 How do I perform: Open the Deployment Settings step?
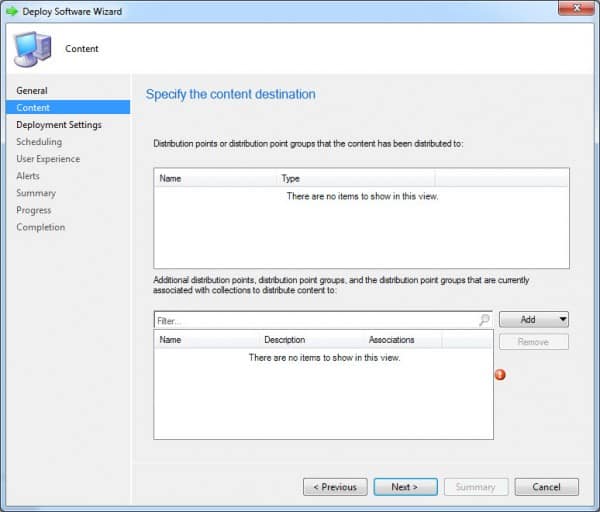(58, 125)
